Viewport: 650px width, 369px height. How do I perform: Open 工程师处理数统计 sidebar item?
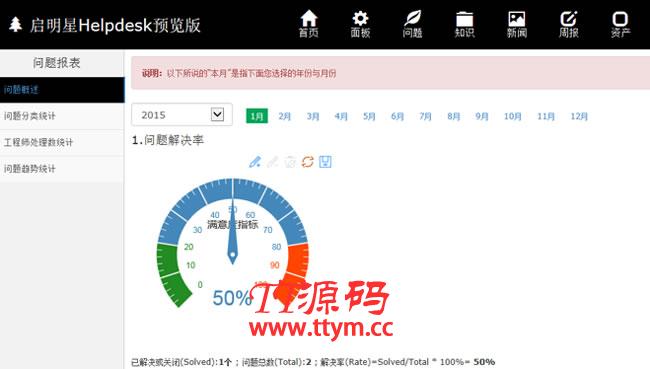pos(62,142)
